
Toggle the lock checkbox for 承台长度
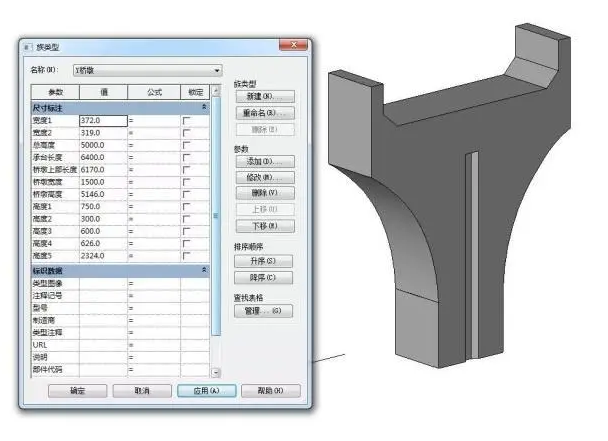click(187, 157)
